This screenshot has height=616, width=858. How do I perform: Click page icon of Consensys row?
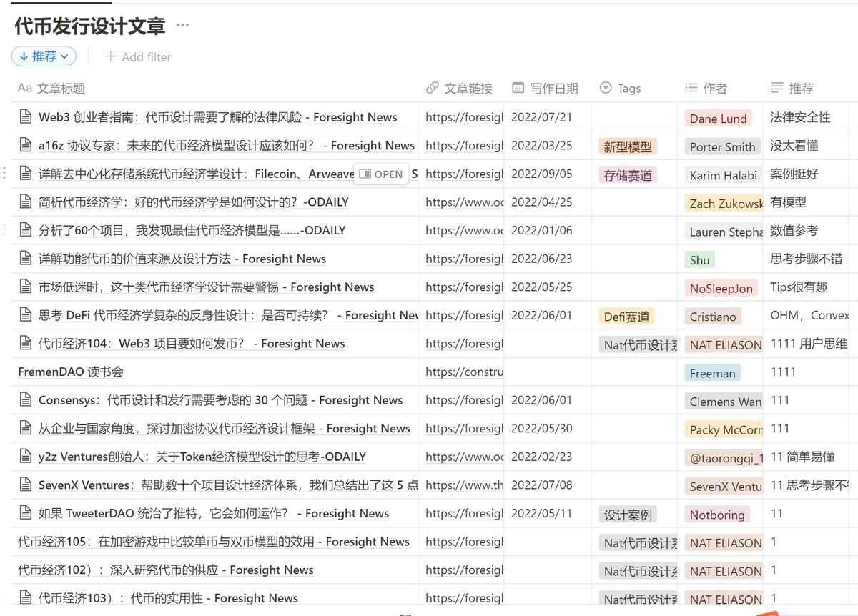[26, 400]
